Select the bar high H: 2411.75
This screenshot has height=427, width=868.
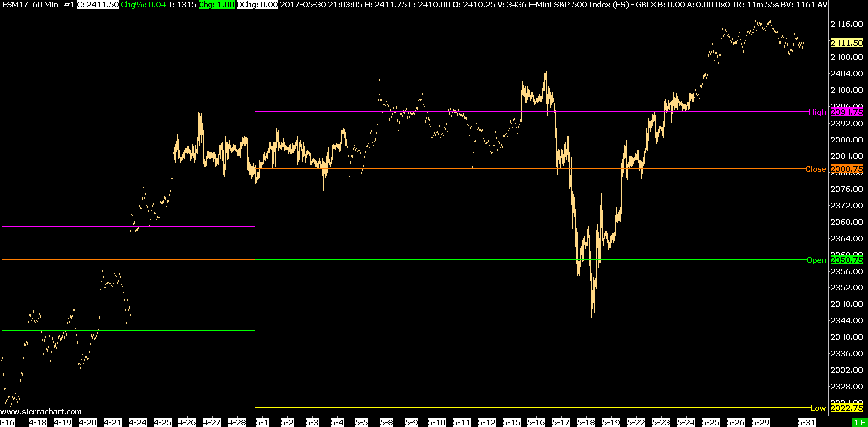386,4
